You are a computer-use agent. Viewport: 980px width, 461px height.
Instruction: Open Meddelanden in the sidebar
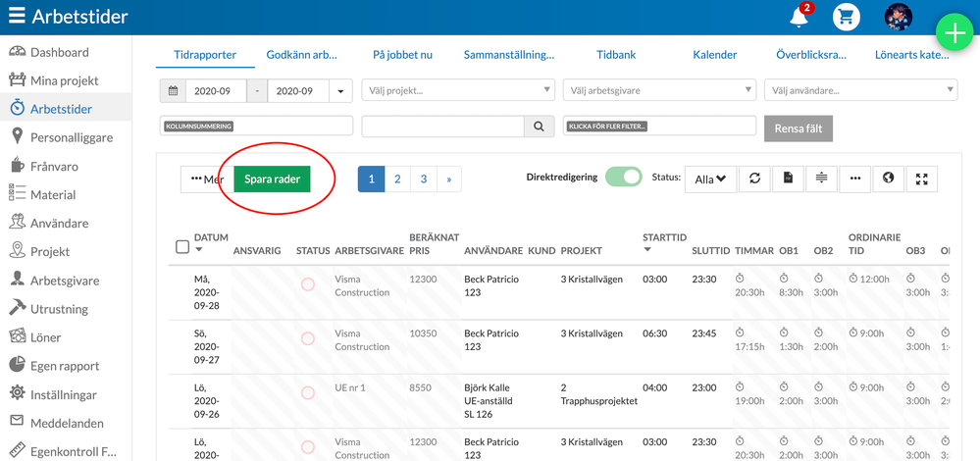[x=65, y=423]
